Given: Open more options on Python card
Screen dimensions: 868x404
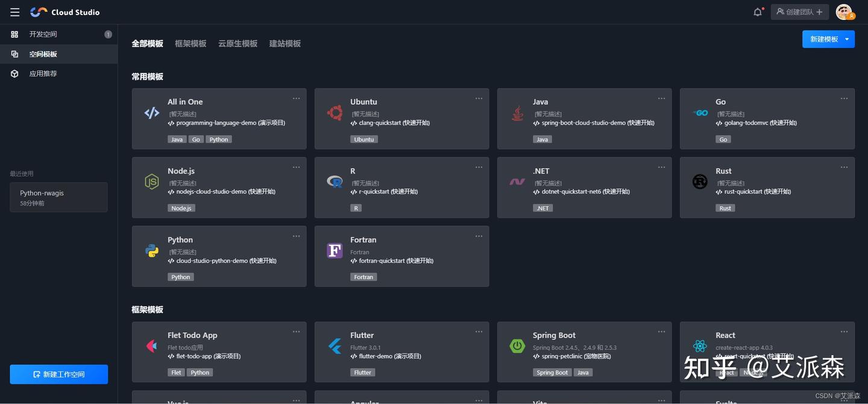Looking at the screenshot, I should tap(296, 236).
